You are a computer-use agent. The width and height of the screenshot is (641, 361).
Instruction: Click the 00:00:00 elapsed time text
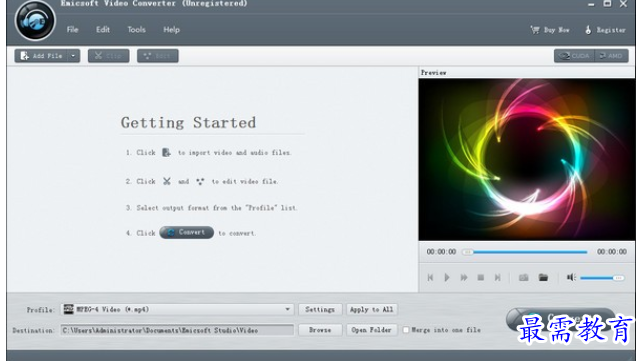pyautogui.click(x=441, y=252)
